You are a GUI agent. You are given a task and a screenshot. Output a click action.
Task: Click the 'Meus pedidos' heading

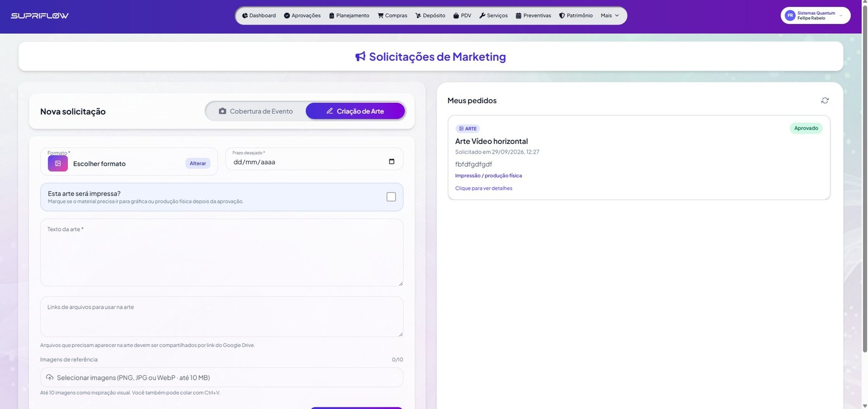472,100
